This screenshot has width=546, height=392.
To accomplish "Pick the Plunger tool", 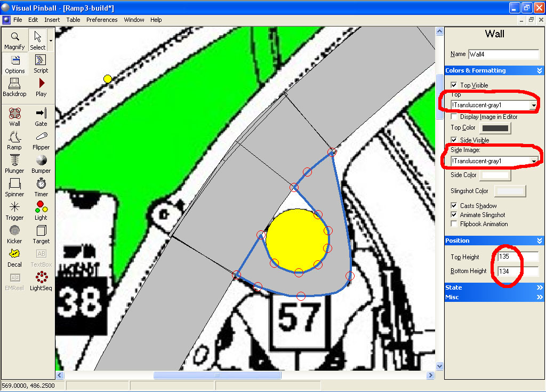I will (14, 164).
